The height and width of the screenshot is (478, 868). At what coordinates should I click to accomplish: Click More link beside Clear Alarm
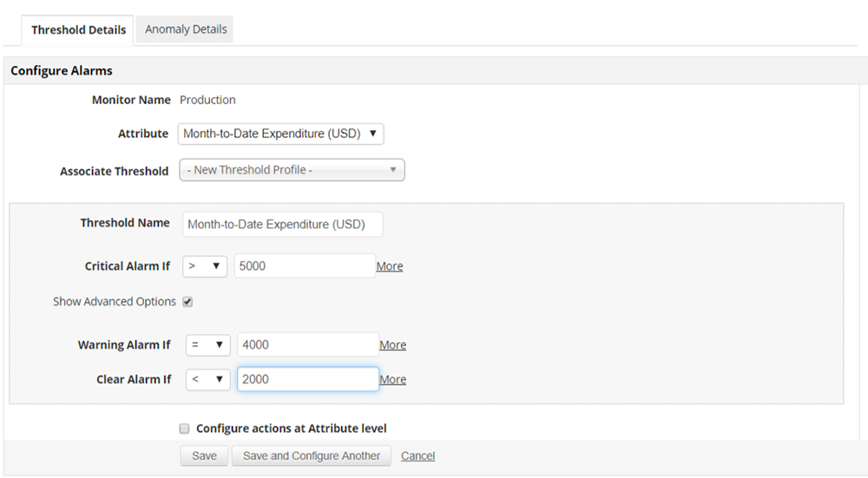(x=393, y=380)
